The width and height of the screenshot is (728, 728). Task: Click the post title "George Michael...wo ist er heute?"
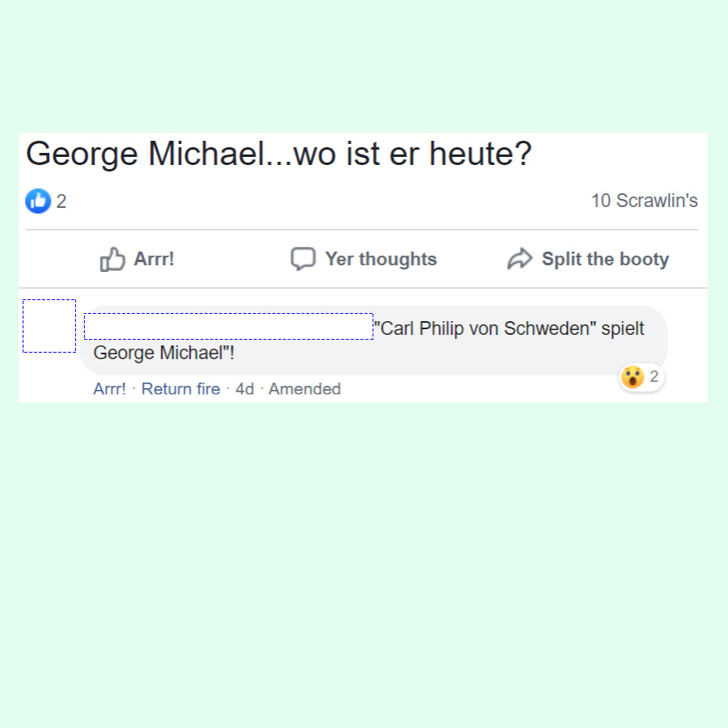pyautogui.click(x=278, y=154)
